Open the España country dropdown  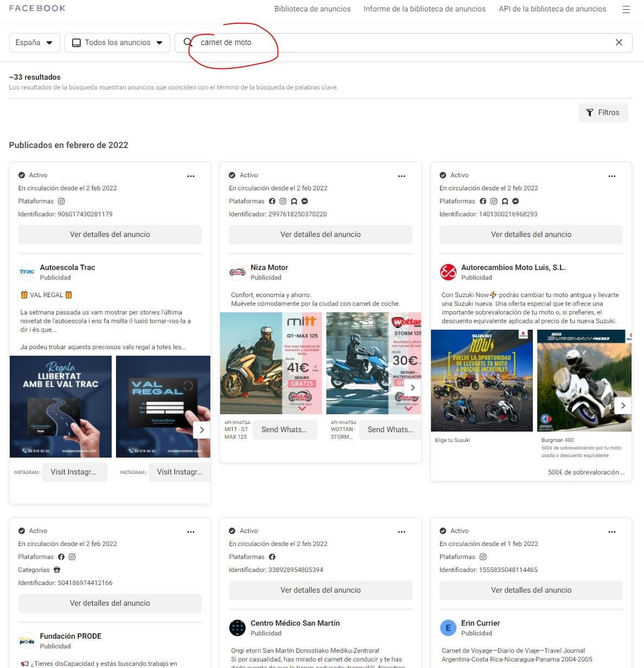tap(34, 42)
